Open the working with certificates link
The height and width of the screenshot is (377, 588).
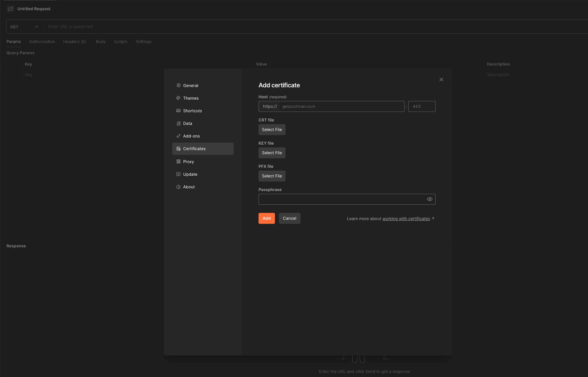(406, 219)
